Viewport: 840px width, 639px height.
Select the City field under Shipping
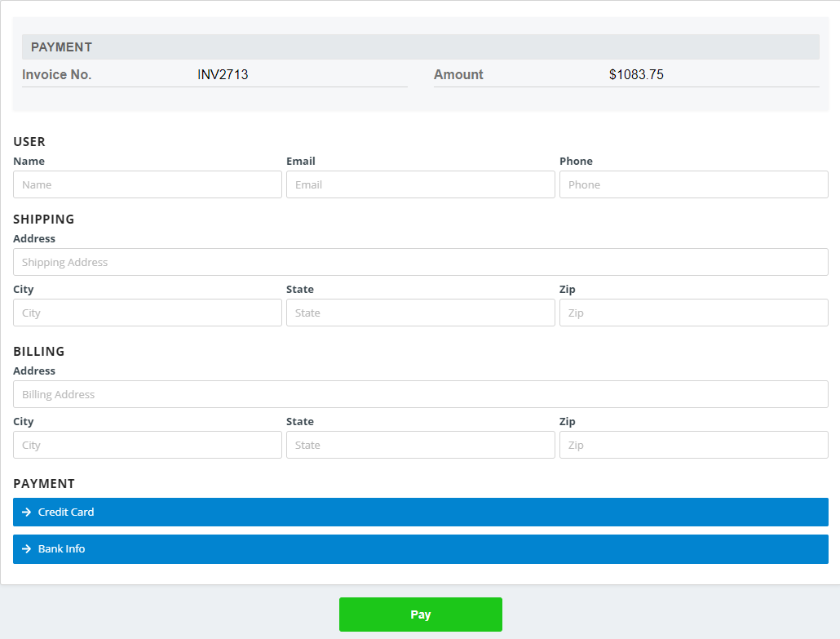[147, 313]
